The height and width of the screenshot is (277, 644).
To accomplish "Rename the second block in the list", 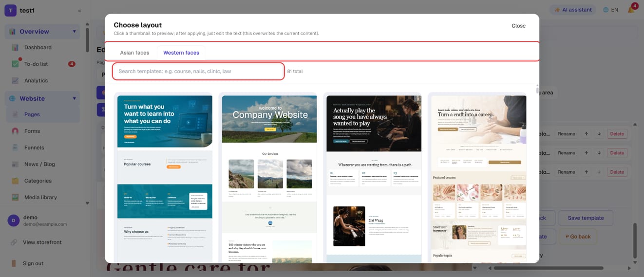I will tap(566, 153).
